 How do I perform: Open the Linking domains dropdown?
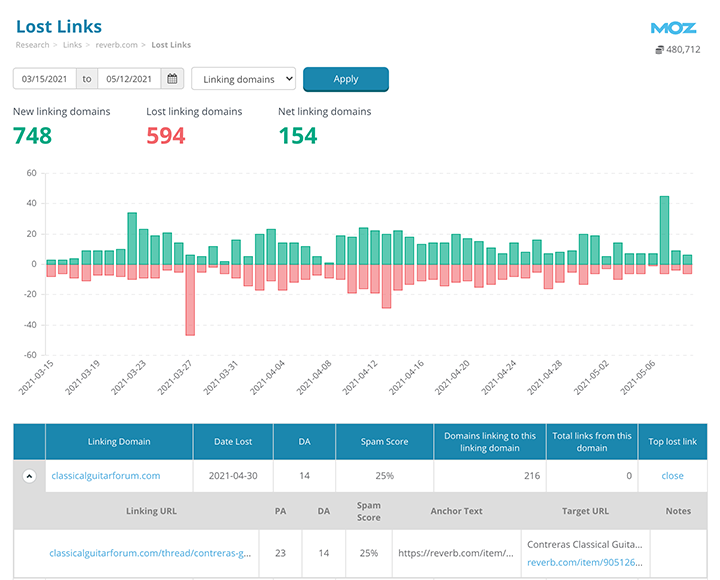[243, 79]
